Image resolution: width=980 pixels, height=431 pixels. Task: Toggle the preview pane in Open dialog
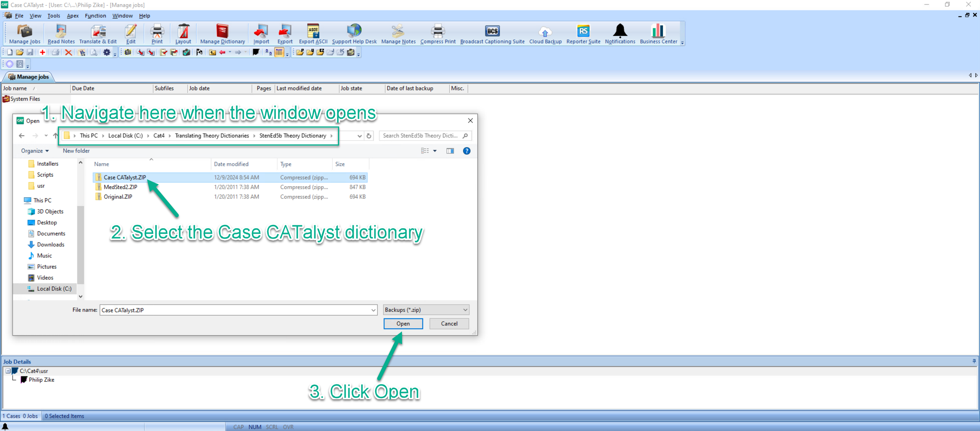click(450, 151)
